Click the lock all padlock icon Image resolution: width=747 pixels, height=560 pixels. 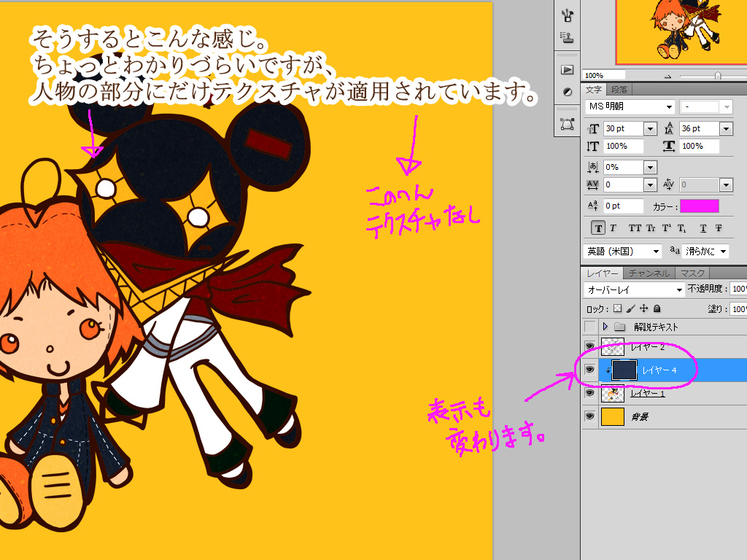coord(657,308)
